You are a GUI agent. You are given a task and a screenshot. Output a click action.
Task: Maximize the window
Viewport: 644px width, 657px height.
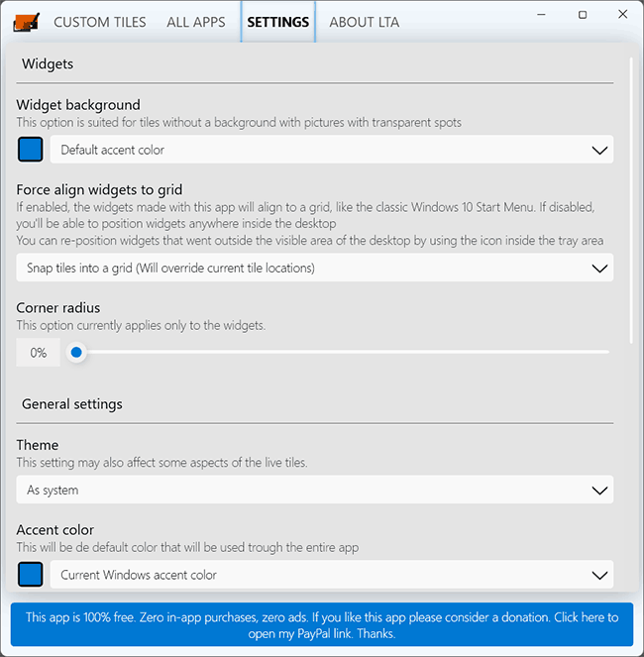click(583, 15)
